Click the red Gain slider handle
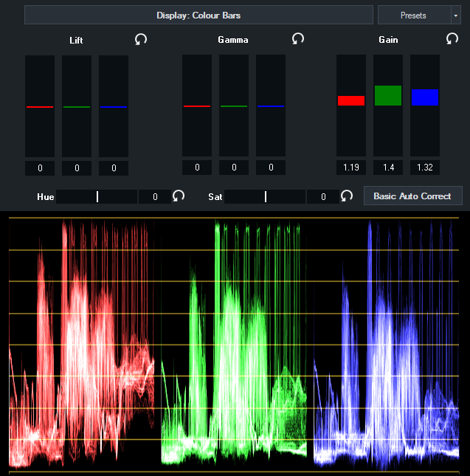 (x=351, y=100)
